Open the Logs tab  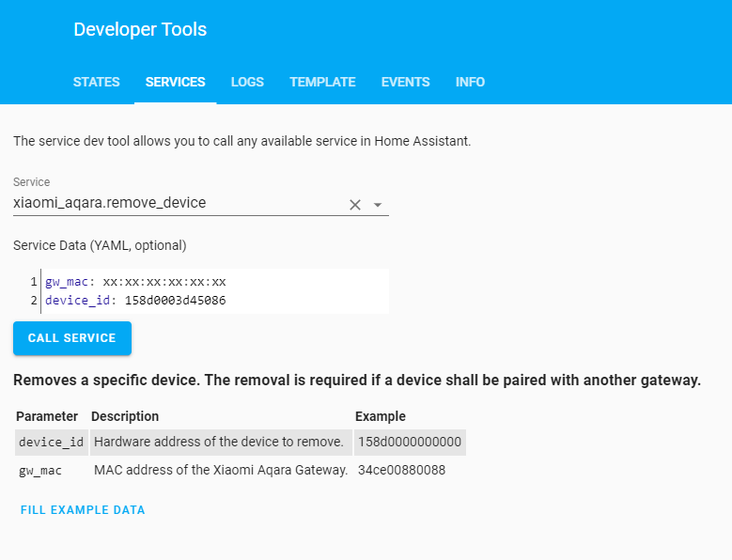(247, 82)
